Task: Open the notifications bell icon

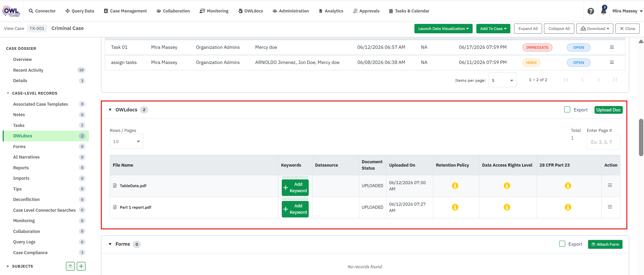Action: (x=604, y=11)
